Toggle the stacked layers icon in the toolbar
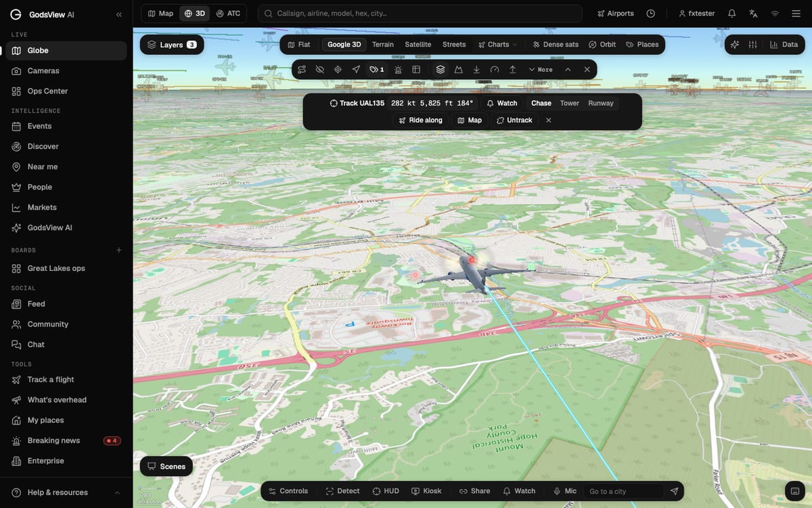The height and width of the screenshot is (508, 812). 441,69
